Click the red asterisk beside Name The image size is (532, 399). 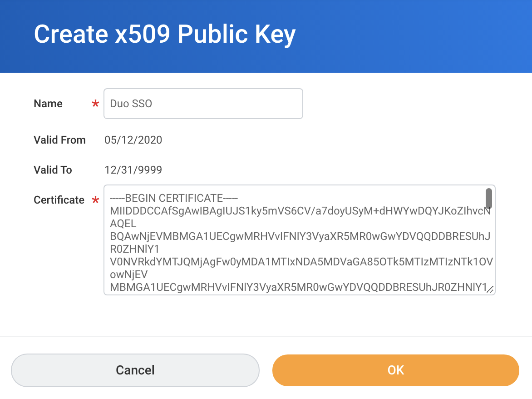click(x=95, y=105)
